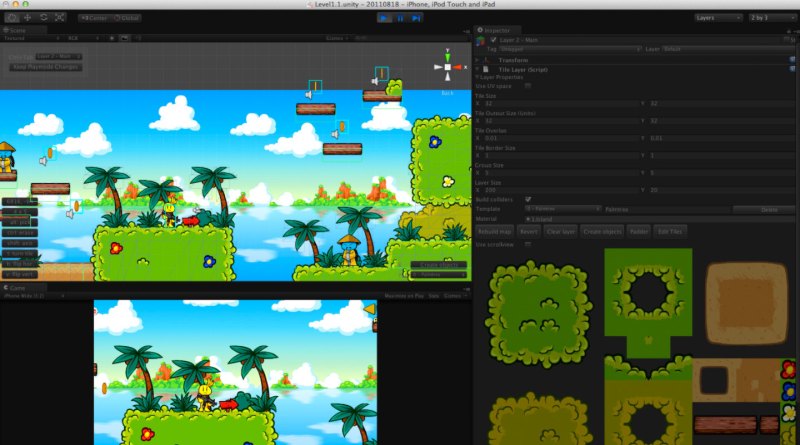Click the Inspector's Create objects button
The height and width of the screenshot is (445, 800).
click(x=603, y=232)
